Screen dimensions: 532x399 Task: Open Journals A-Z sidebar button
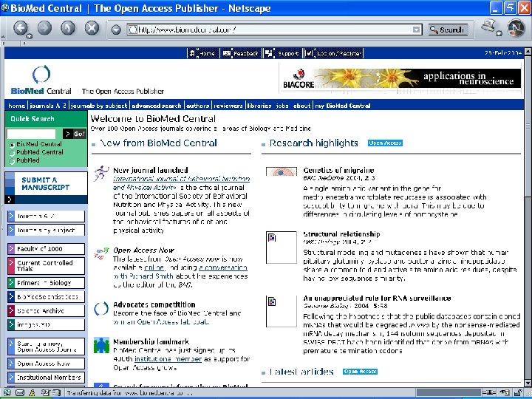point(46,216)
